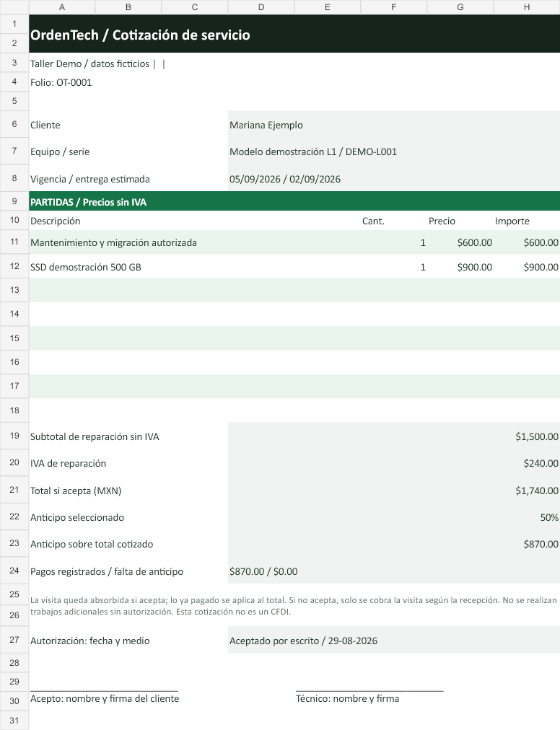Click 'Anticipo sobre total cotizado' label
This screenshot has height=730, width=560.
click(92, 544)
